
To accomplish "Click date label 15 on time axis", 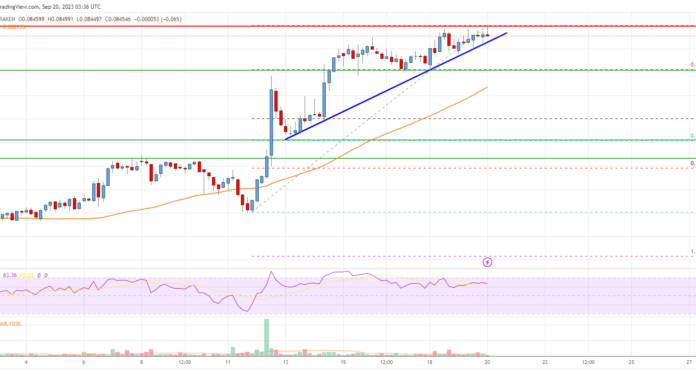I will (343, 362).
